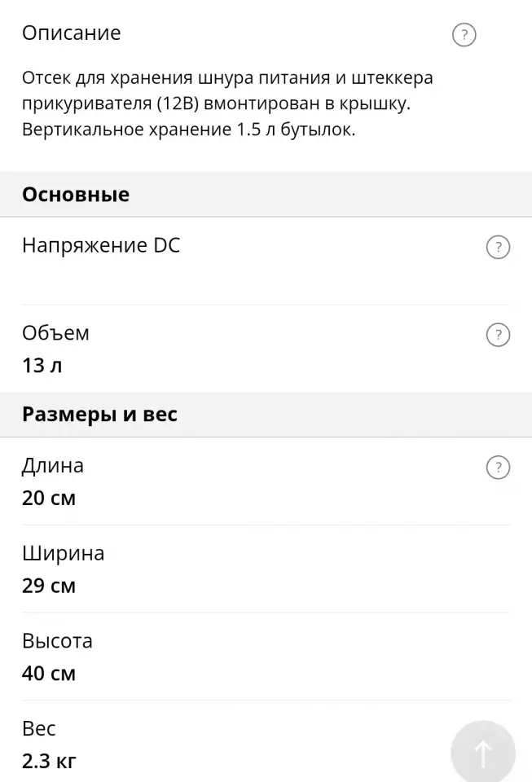Tap the scroll-to-top arrow button
The width and height of the screenshot is (532, 782).
482,752
